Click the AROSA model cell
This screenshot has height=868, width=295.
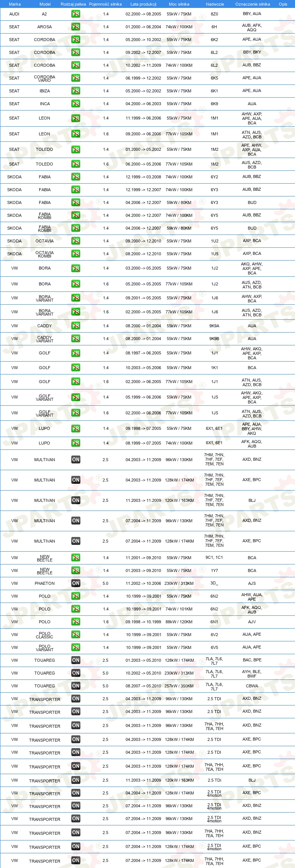(45, 27)
